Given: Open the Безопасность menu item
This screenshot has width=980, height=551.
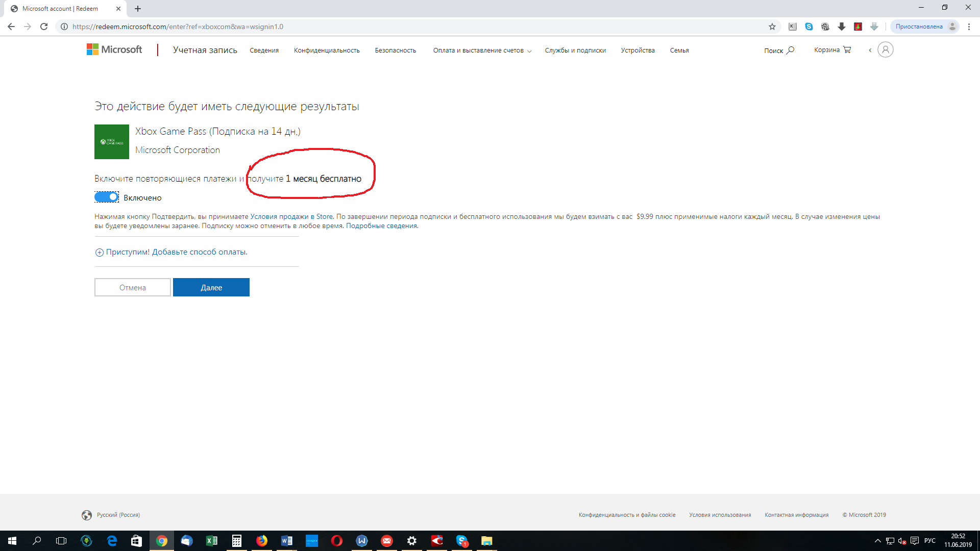Looking at the screenshot, I should pyautogui.click(x=396, y=51).
